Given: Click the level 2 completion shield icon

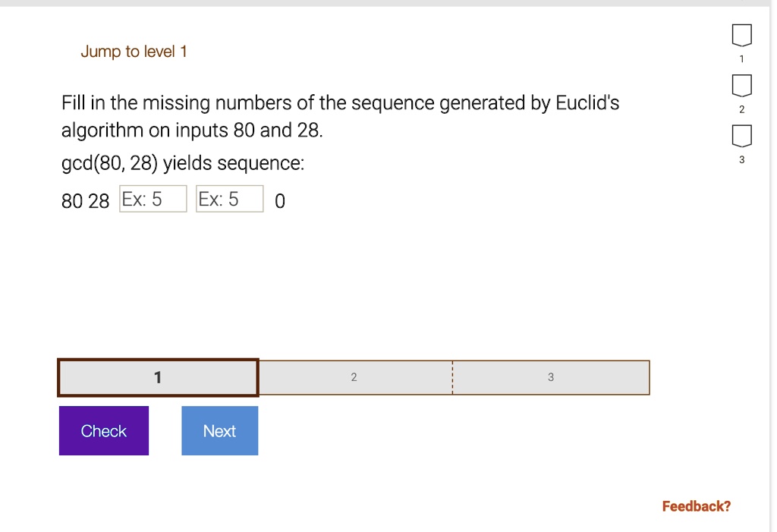Looking at the screenshot, I should click(741, 86).
